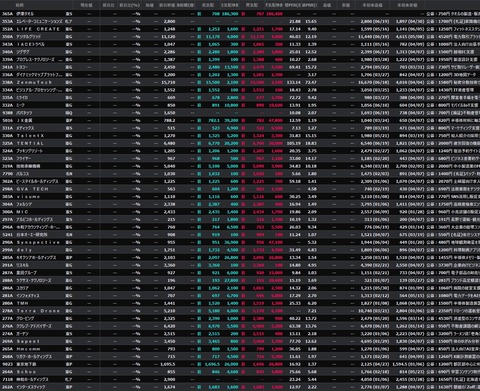480x391 pixels.
Task: Click red order icon in 343A IACE row
Action: 243,44
